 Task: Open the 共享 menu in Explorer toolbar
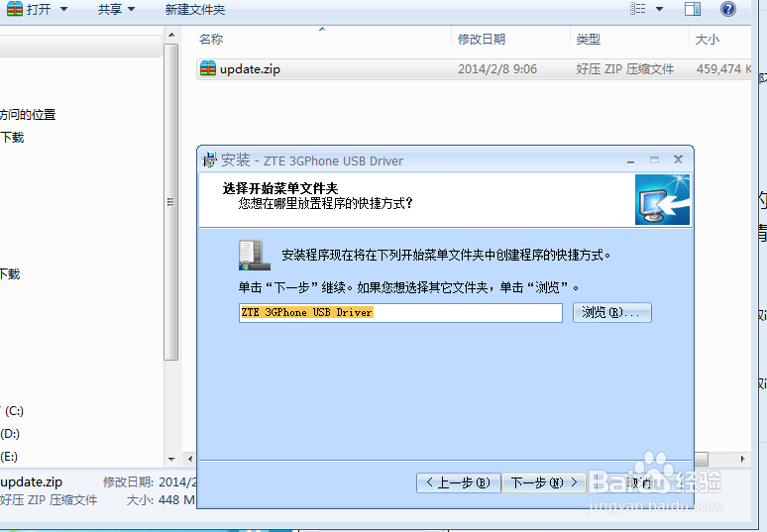click(x=116, y=9)
